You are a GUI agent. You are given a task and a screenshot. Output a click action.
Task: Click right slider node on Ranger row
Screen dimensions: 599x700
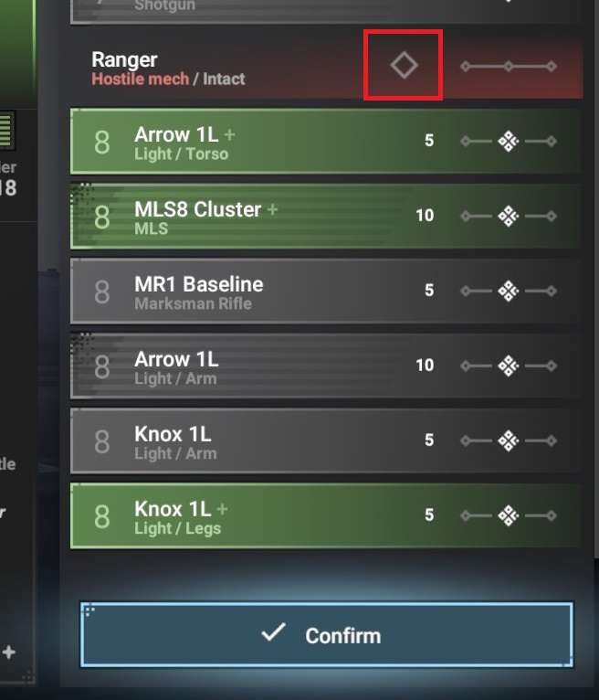[x=552, y=67]
